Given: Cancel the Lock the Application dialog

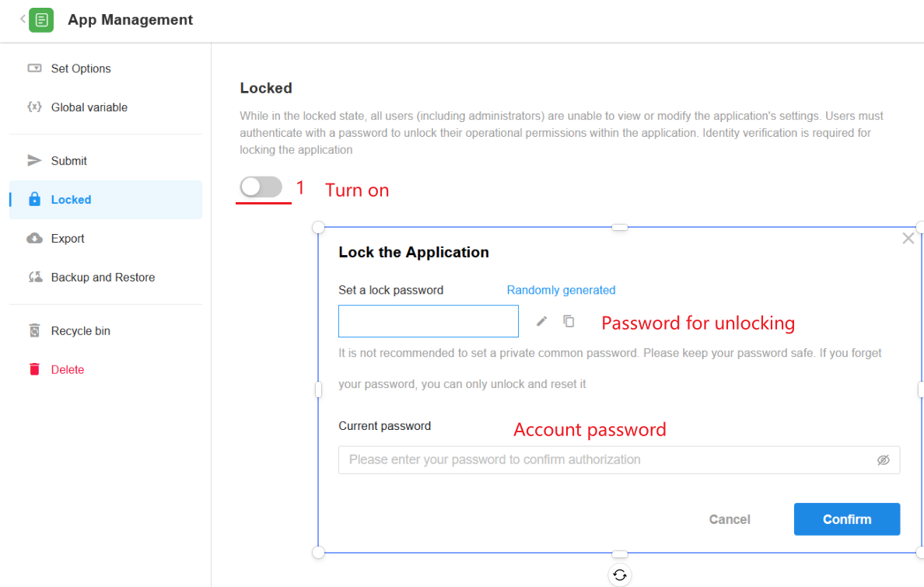Looking at the screenshot, I should tap(730, 519).
